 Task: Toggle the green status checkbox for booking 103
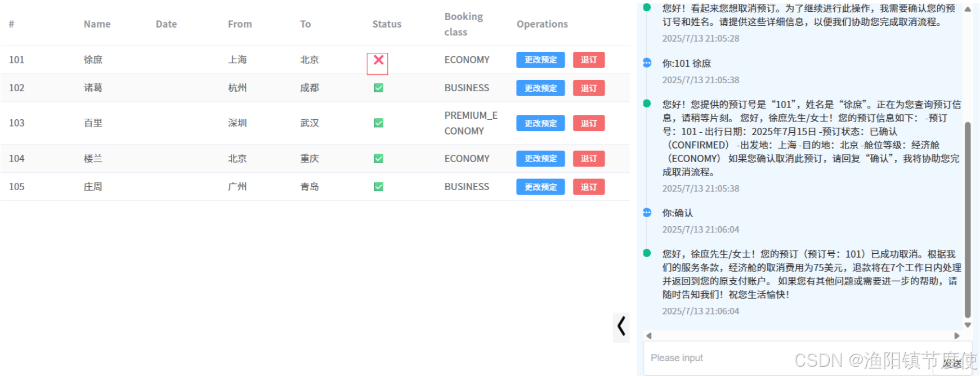point(378,123)
